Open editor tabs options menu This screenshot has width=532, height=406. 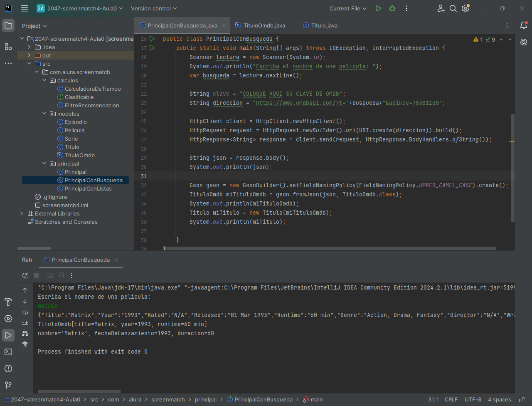pos(507,25)
